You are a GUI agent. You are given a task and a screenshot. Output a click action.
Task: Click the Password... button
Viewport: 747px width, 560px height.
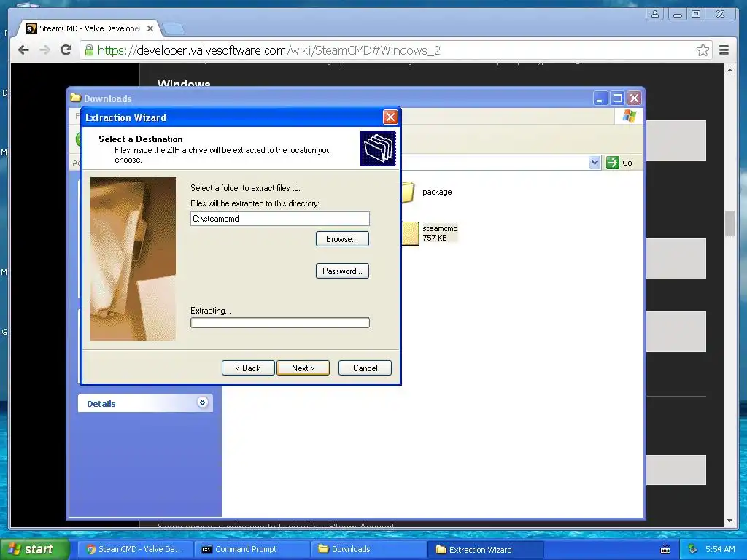[342, 271]
